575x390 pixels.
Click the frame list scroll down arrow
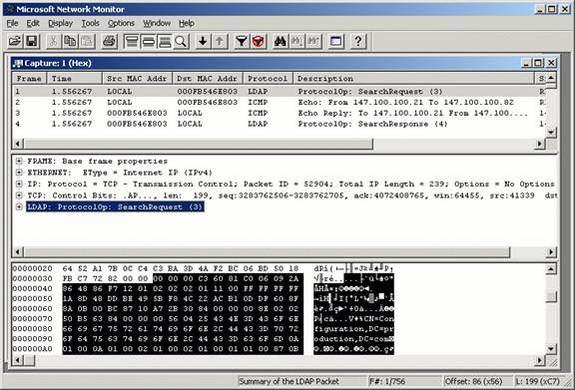(551, 132)
